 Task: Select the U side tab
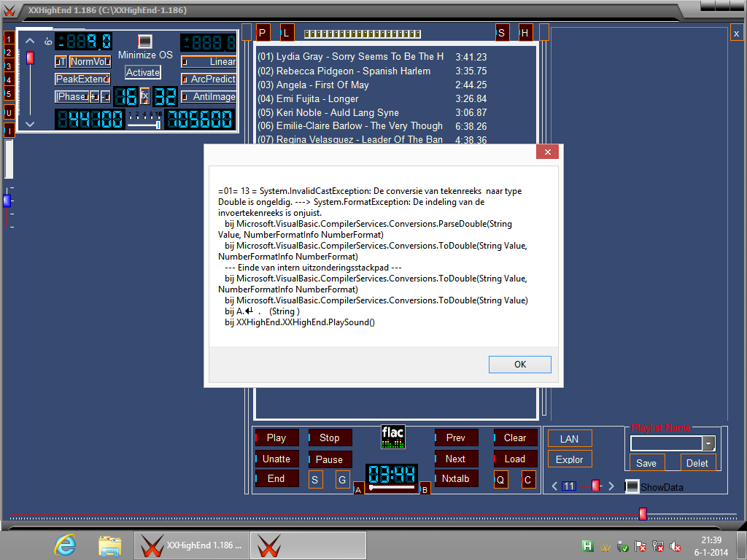point(9,113)
